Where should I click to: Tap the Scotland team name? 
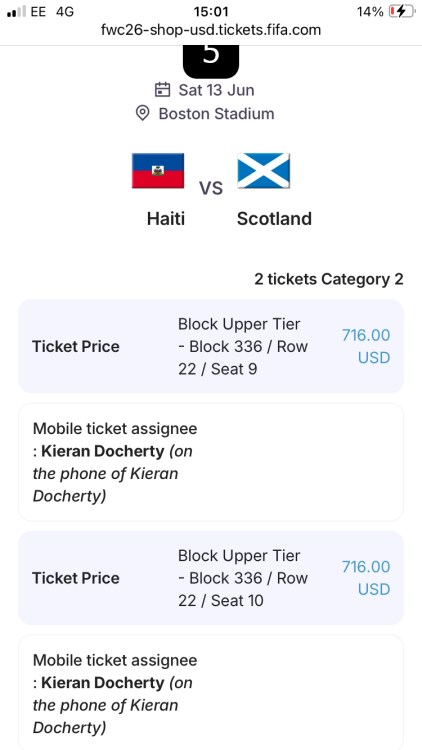coord(274,219)
